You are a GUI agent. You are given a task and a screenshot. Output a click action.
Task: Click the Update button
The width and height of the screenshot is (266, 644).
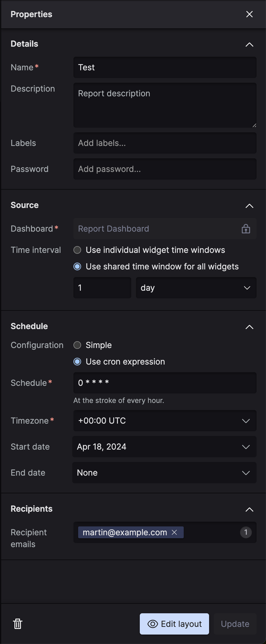235,624
